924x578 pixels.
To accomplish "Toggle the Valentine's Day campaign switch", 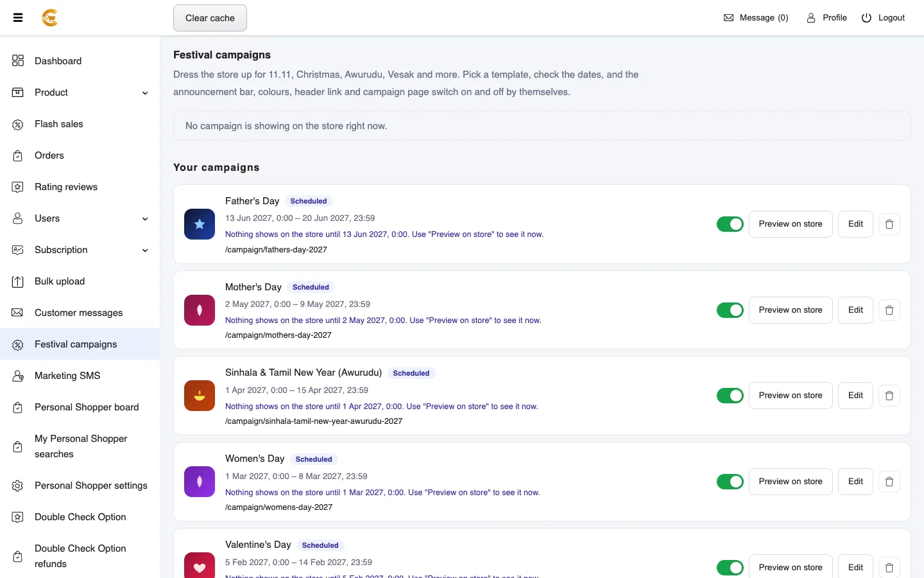I will (730, 568).
